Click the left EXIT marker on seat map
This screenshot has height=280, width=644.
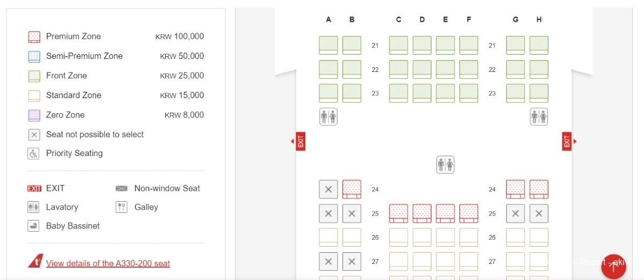click(301, 141)
